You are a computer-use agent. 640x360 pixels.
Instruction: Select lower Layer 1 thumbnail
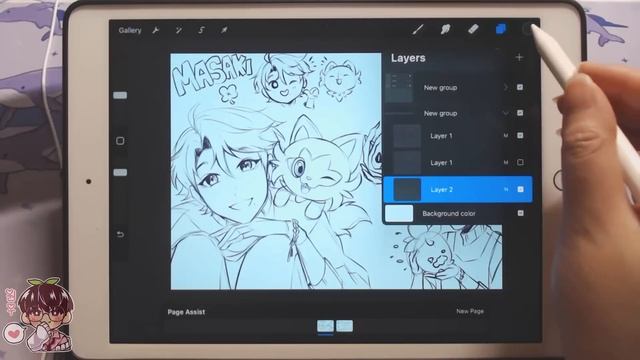407,162
